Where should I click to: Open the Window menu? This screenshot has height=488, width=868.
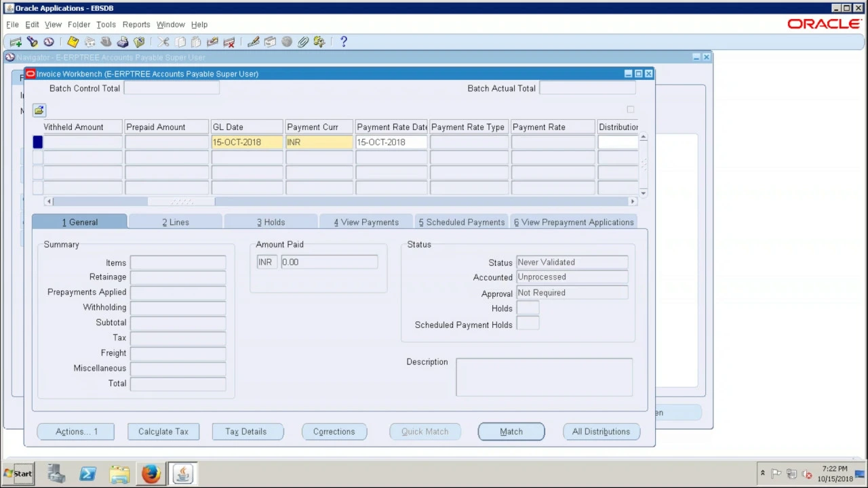(x=171, y=24)
